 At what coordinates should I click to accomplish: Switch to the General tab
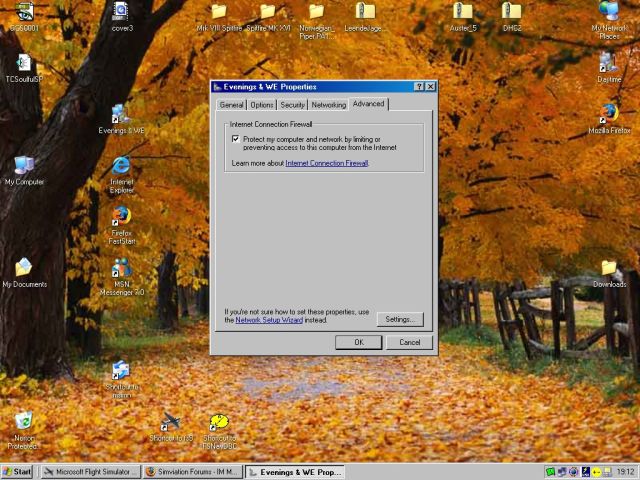pos(231,105)
